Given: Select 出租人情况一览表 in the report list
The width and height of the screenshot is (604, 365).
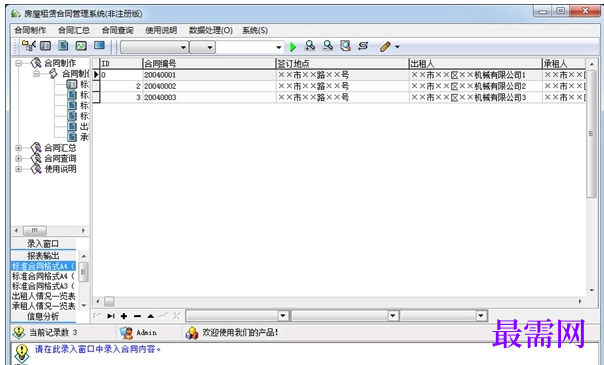Looking at the screenshot, I should click(43, 296).
